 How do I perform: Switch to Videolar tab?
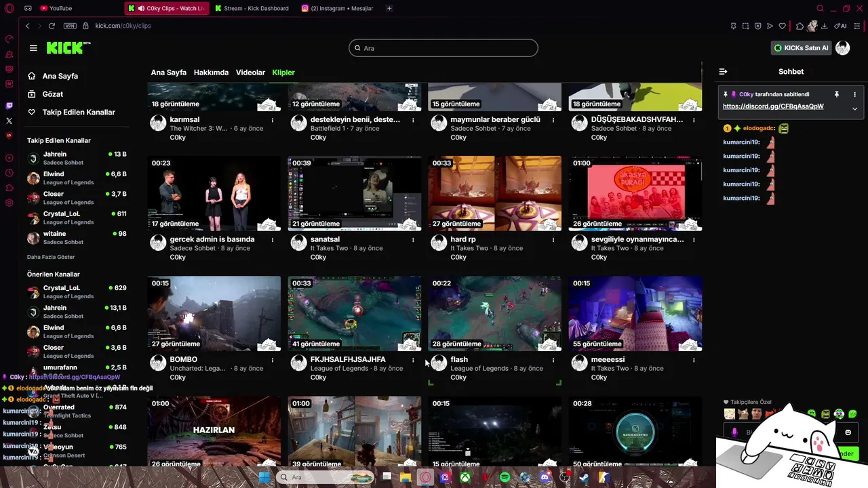pos(250,73)
